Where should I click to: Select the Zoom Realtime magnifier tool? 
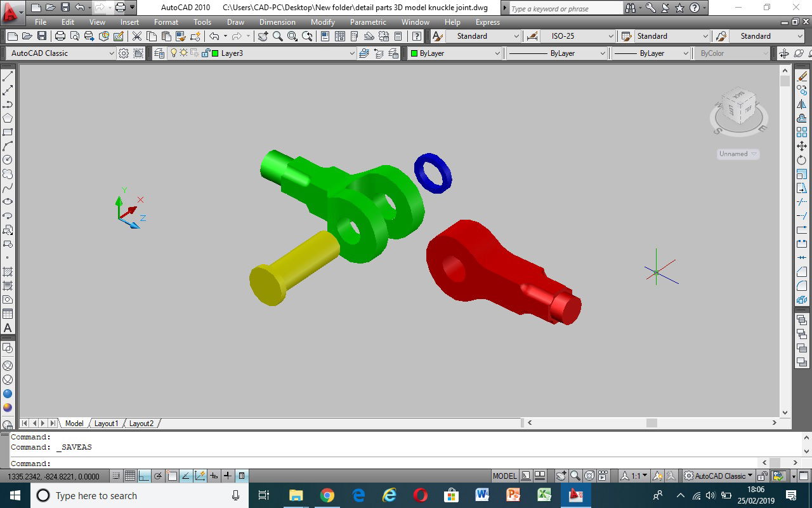pyautogui.click(x=277, y=36)
